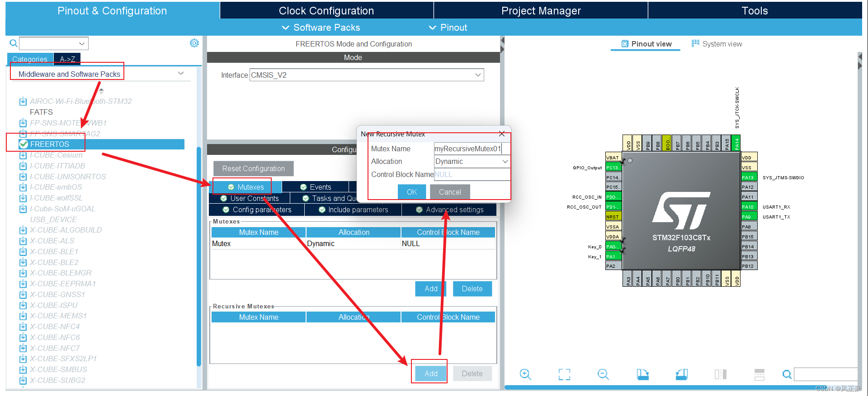Select pin PA9 on the chip
868x396 pixels.
point(749,217)
